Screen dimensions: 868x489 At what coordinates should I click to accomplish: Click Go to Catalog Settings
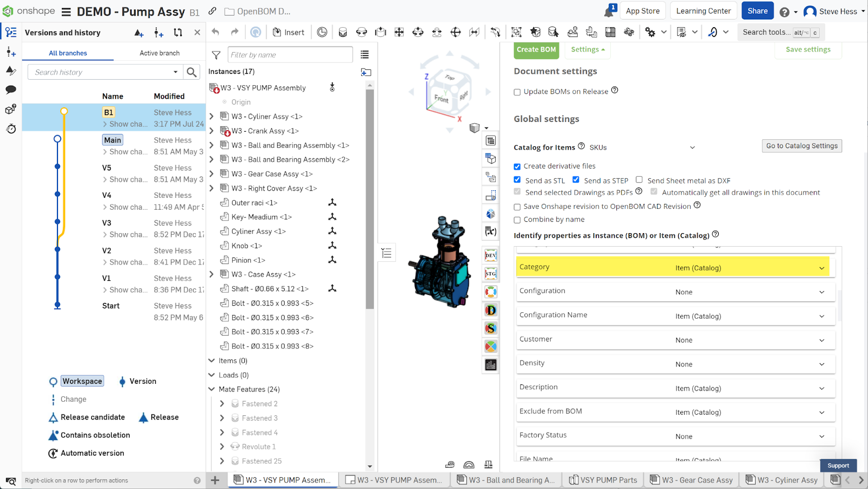click(802, 146)
